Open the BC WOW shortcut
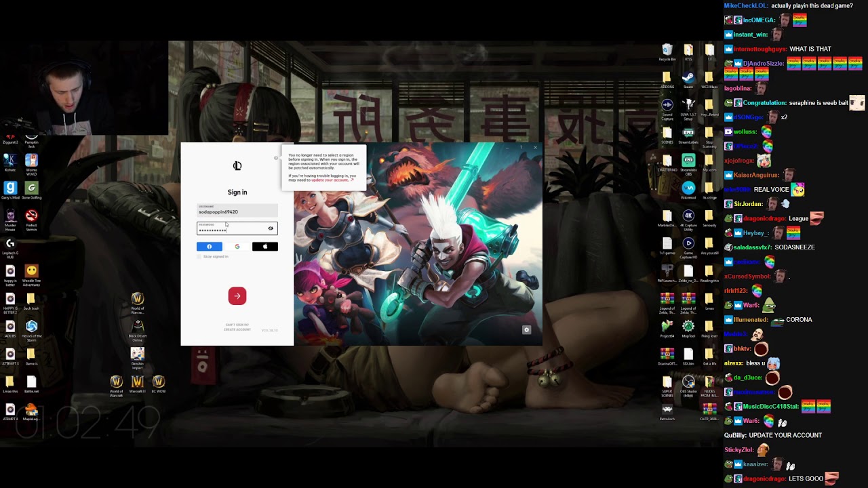Image resolution: width=868 pixels, height=488 pixels. pyautogui.click(x=159, y=385)
